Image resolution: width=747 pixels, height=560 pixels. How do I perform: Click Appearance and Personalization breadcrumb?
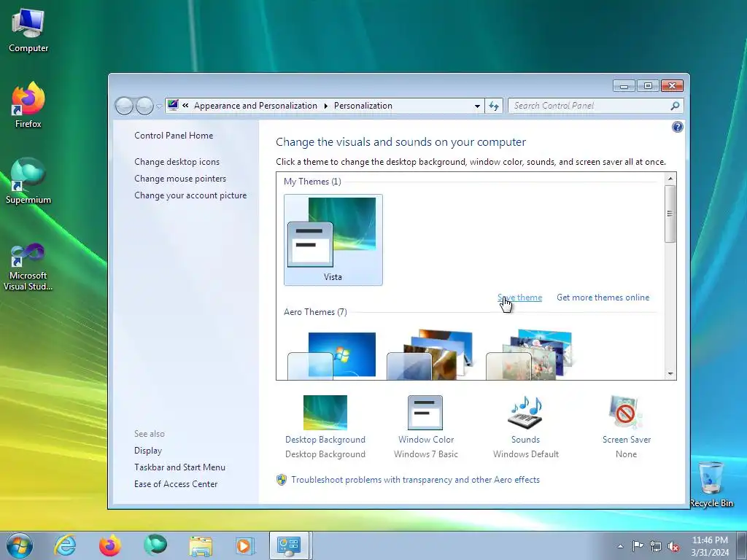[255, 106]
